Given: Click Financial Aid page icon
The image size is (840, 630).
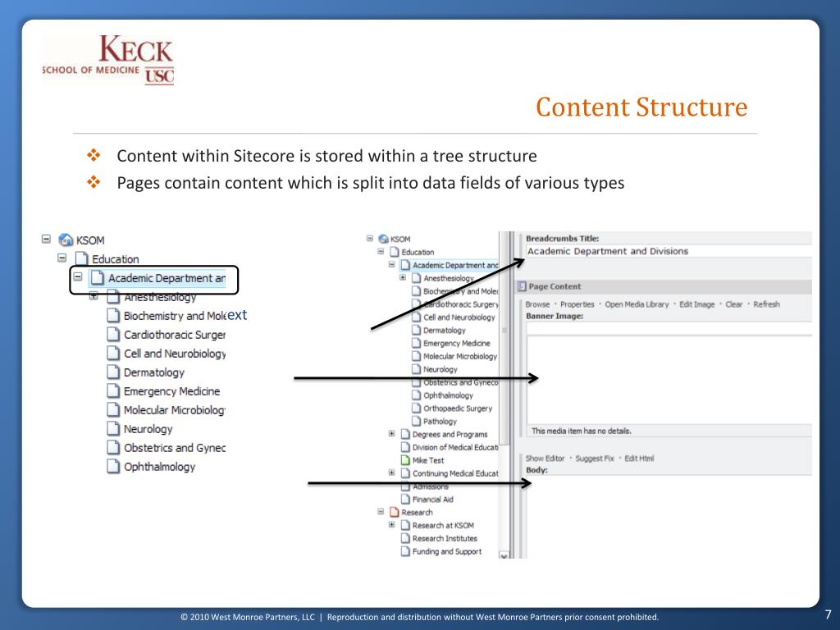Looking at the screenshot, I should tap(405, 499).
